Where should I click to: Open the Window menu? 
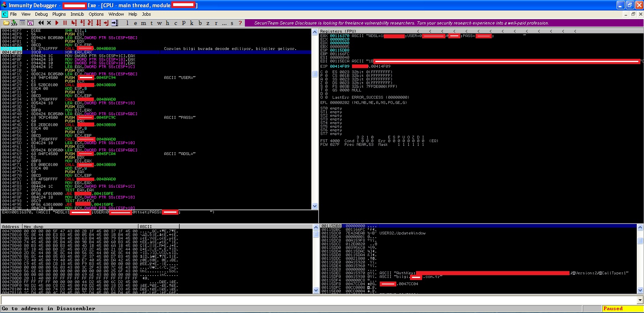(116, 14)
